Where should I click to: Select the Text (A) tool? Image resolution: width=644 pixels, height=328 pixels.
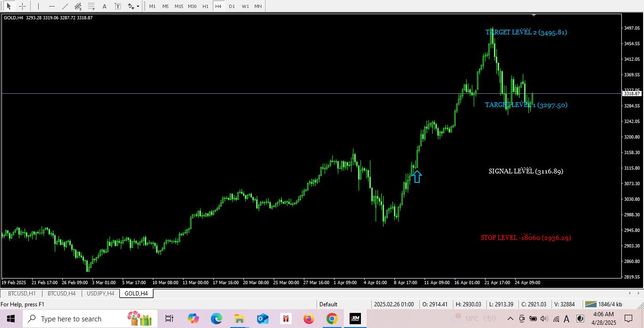[x=104, y=7]
